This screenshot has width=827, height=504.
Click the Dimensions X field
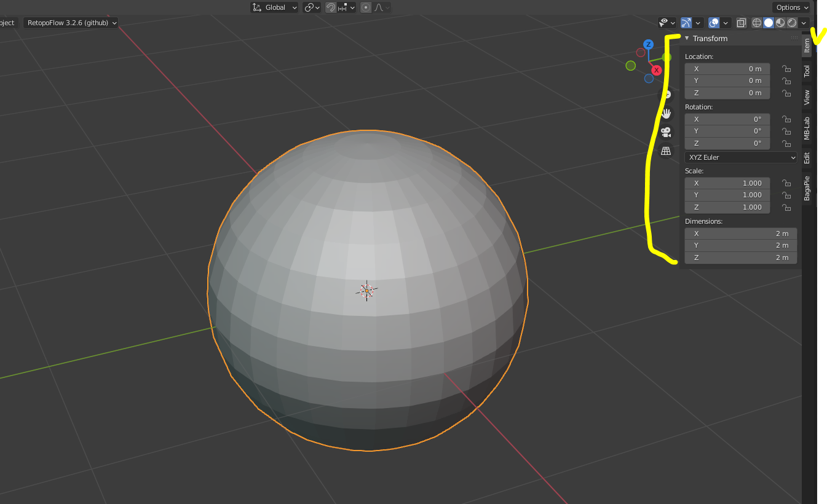coord(741,234)
